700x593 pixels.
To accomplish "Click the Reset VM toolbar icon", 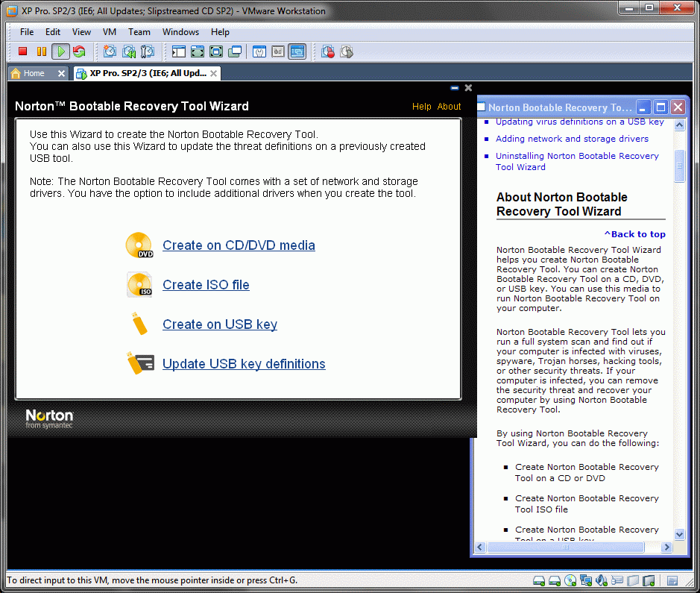I will tap(79, 51).
